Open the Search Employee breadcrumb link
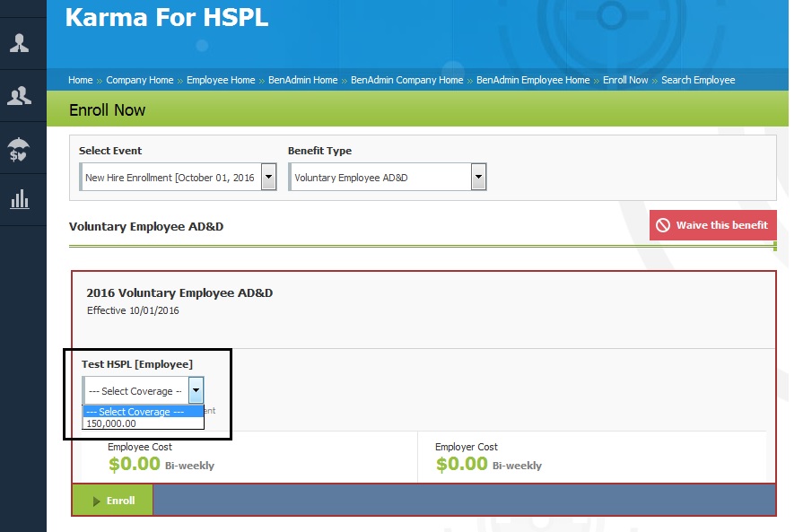This screenshot has width=803, height=532. coord(698,80)
